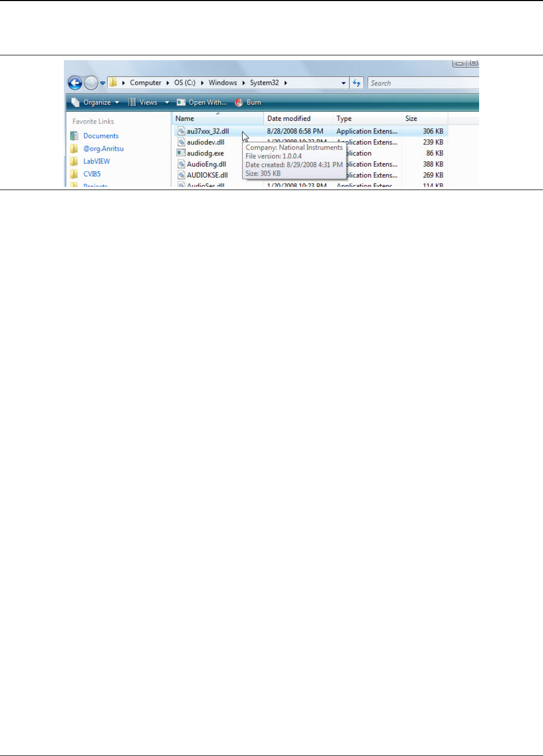Select Windows in the address path
Viewport: 543px width, 756px height.
tap(223, 83)
